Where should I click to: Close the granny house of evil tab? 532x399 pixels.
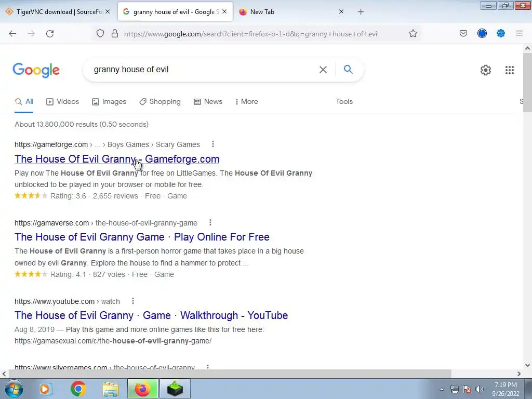[224, 12]
